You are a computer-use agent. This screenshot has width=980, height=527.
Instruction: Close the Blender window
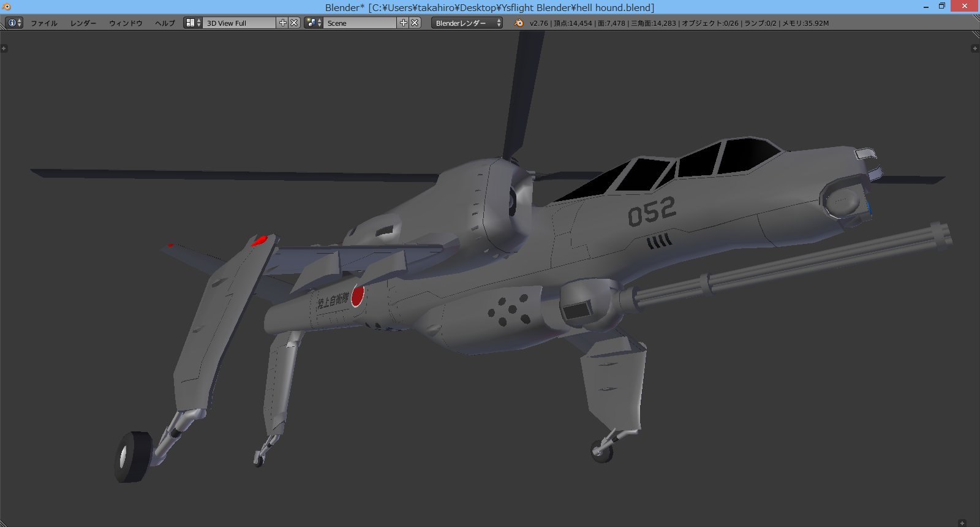pyautogui.click(x=965, y=6)
